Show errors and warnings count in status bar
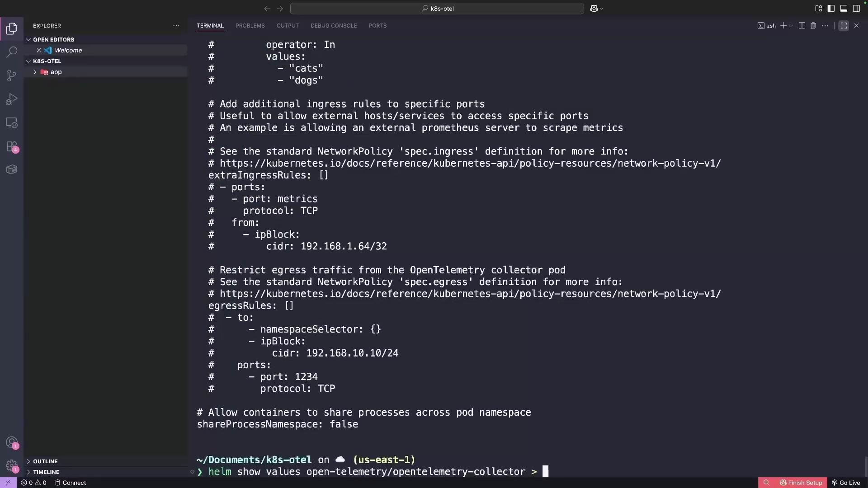 [33, 483]
